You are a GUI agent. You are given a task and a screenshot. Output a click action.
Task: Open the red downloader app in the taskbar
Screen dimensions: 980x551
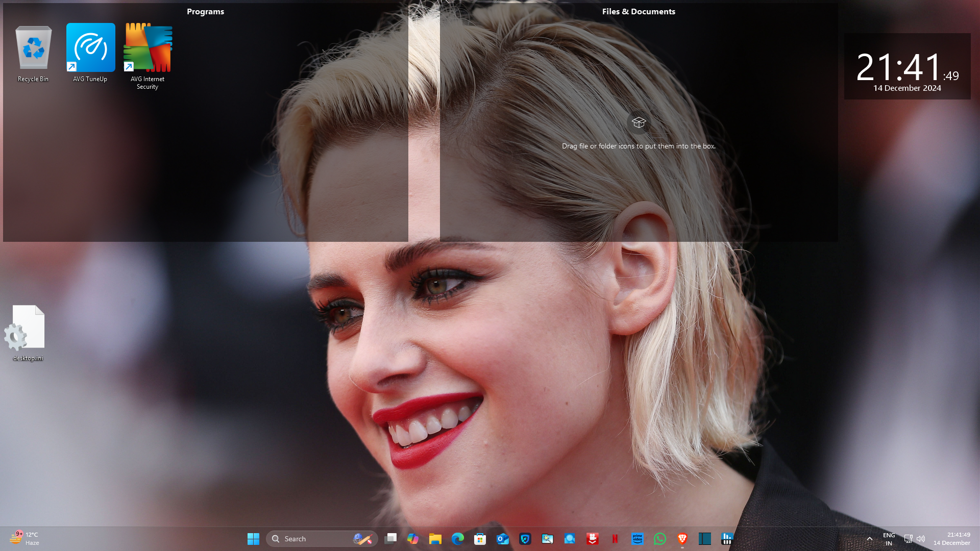click(x=593, y=539)
